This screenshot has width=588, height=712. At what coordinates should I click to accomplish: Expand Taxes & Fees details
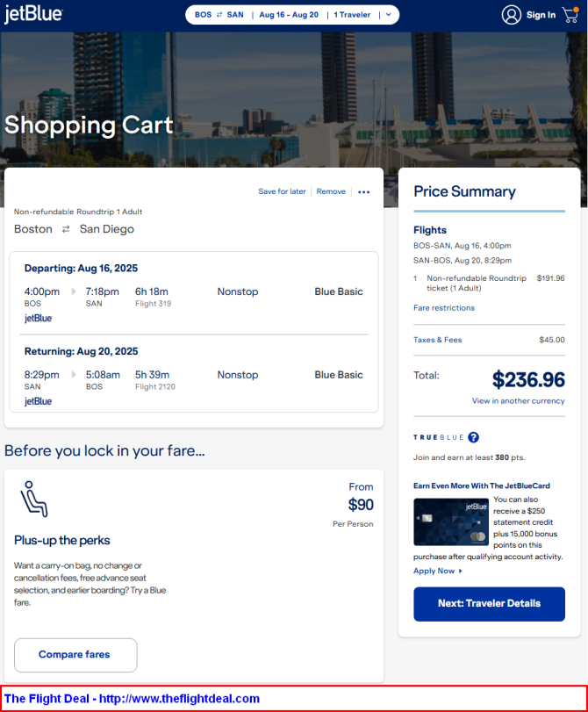[438, 340]
